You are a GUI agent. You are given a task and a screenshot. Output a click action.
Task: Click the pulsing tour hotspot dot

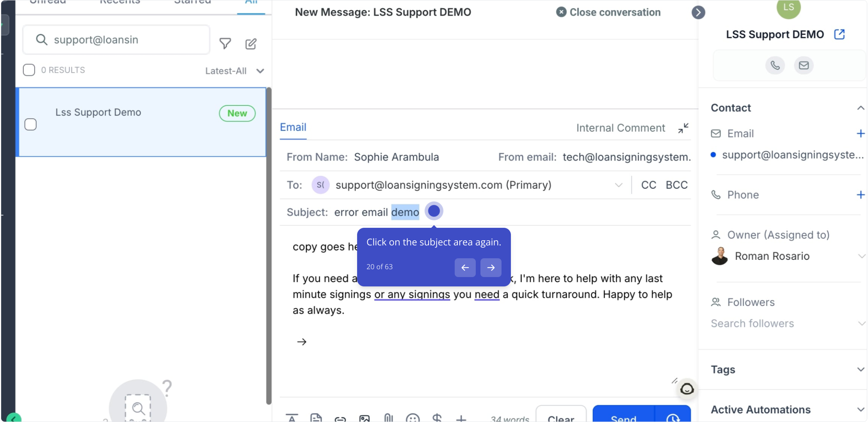[x=434, y=211]
